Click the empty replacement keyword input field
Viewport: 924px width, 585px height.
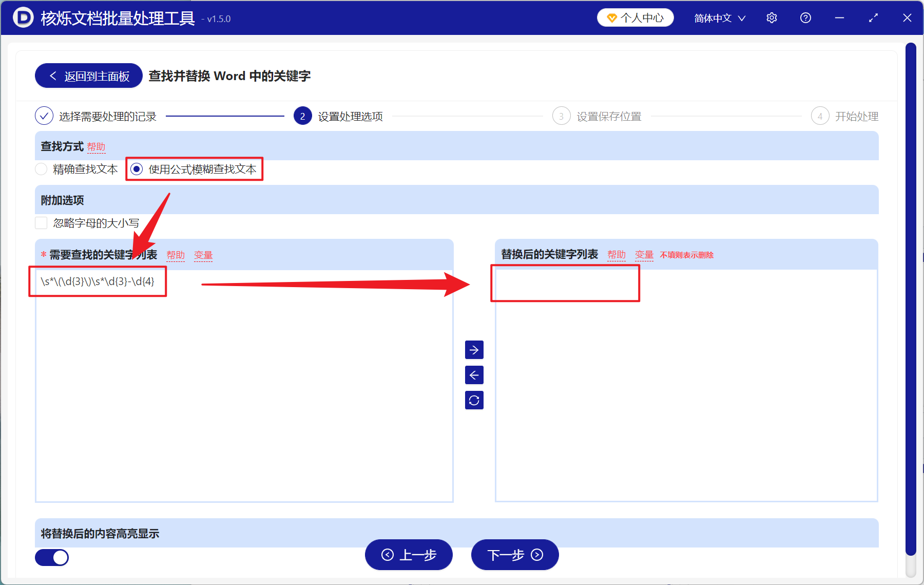565,283
